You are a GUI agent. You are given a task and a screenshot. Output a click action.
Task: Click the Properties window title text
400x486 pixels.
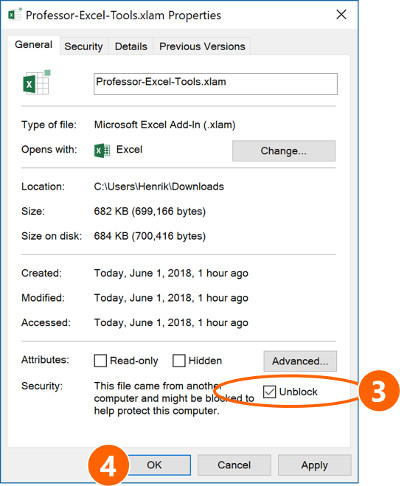123,15
